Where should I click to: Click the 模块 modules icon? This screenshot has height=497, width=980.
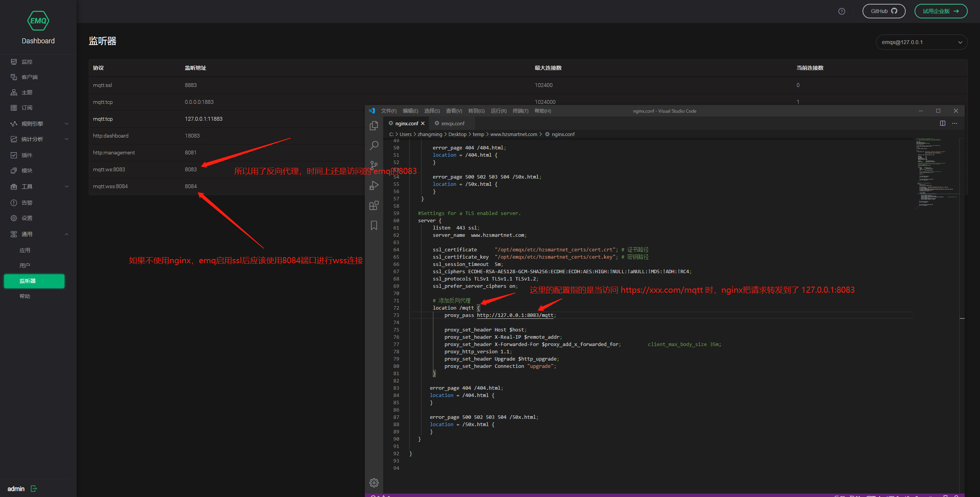[x=14, y=171]
